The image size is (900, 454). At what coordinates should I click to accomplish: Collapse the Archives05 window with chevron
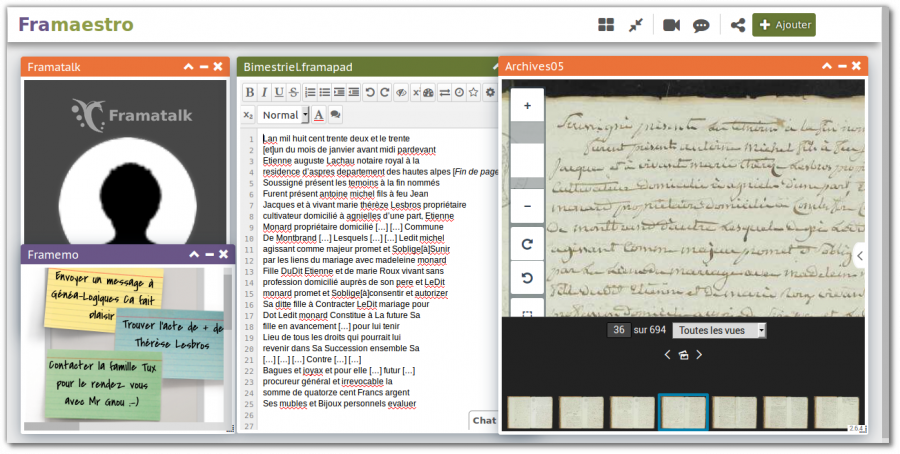827,66
